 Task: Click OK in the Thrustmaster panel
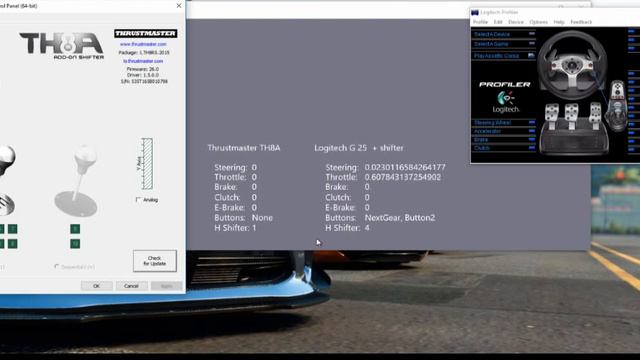coord(96,286)
